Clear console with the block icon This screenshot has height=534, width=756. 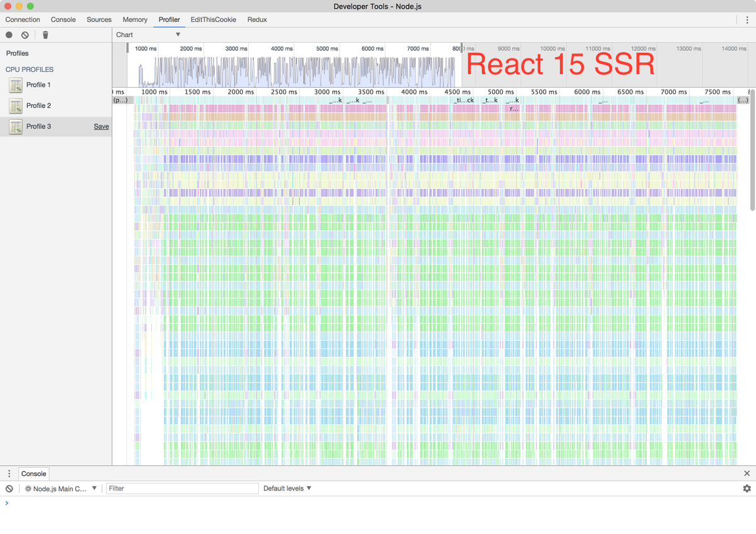click(9, 489)
